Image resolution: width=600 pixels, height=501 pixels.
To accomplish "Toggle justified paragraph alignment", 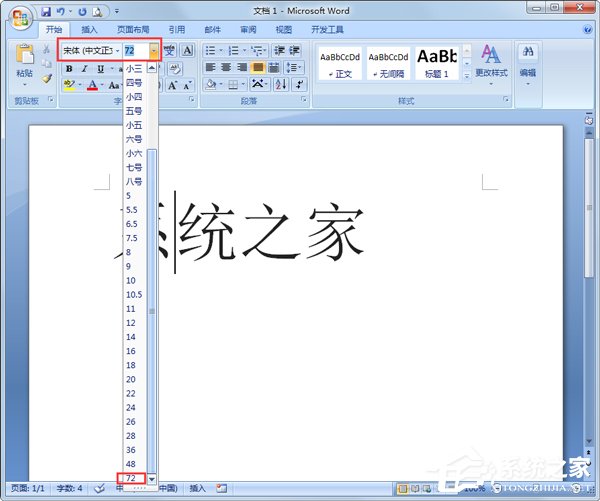I will coord(259,68).
